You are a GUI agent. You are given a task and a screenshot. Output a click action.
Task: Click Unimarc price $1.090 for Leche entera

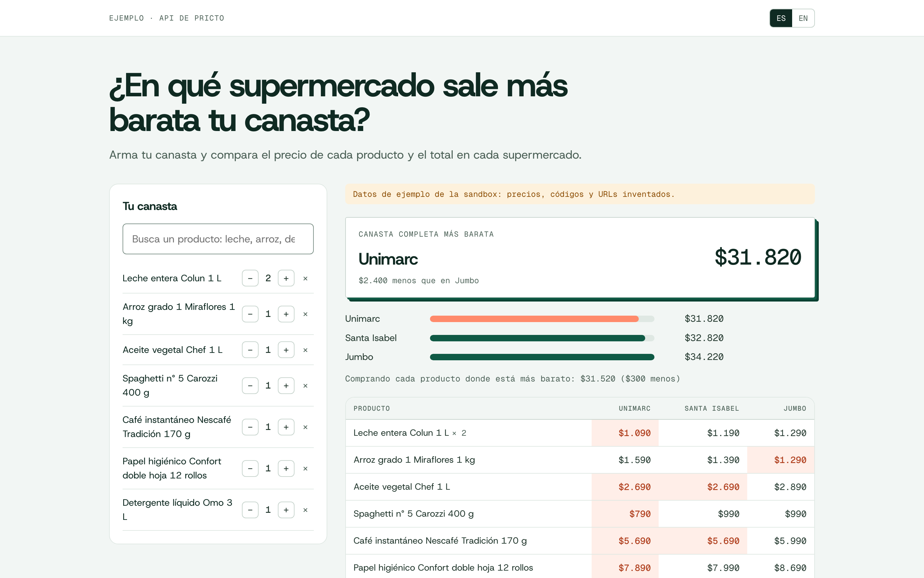tap(634, 433)
